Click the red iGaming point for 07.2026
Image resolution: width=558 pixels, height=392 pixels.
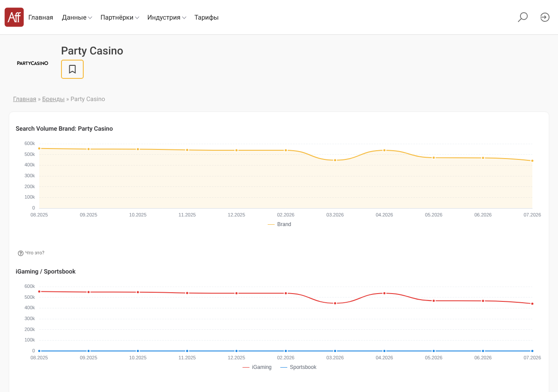pos(532,304)
